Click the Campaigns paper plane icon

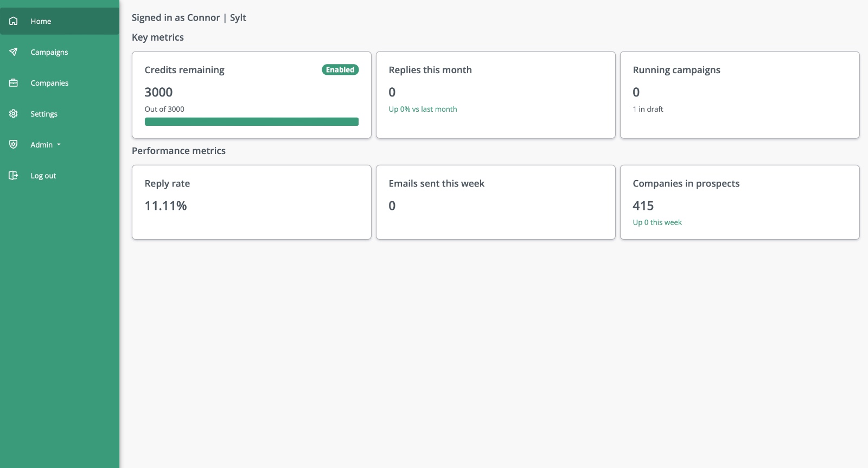tap(14, 52)
